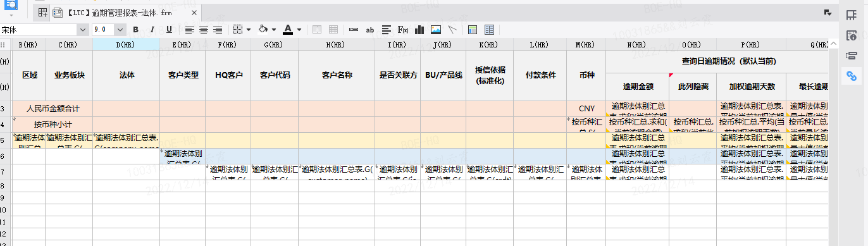This screenshot has width=868, height=246.
Task: Click the merge cells icon
Action: [x=317, y=30]
